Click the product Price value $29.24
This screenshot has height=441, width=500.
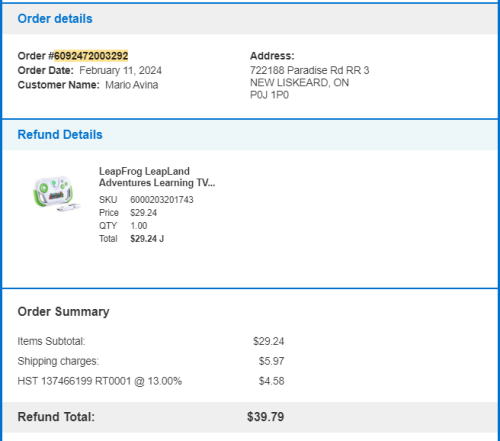coord(143,213)
